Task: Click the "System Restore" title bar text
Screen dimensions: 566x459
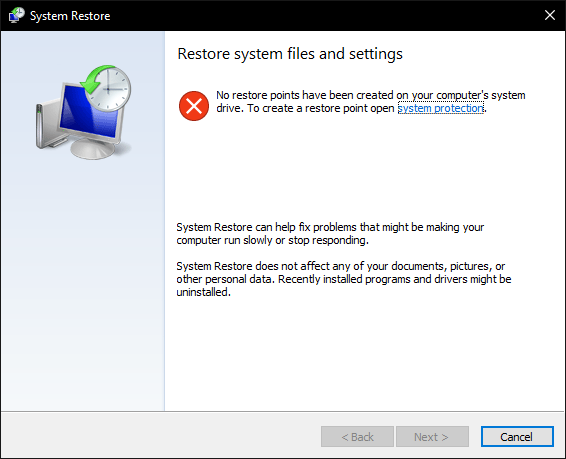Action: point(70,16)
